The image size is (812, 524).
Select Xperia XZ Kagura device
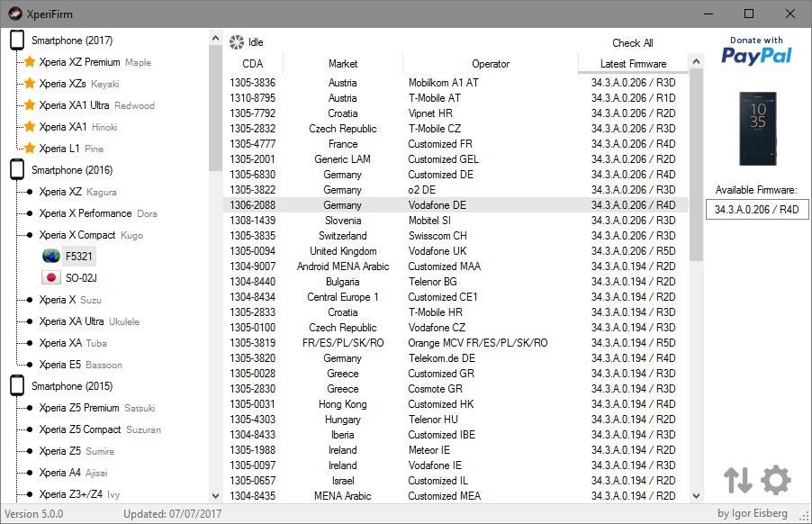point(77,192)
